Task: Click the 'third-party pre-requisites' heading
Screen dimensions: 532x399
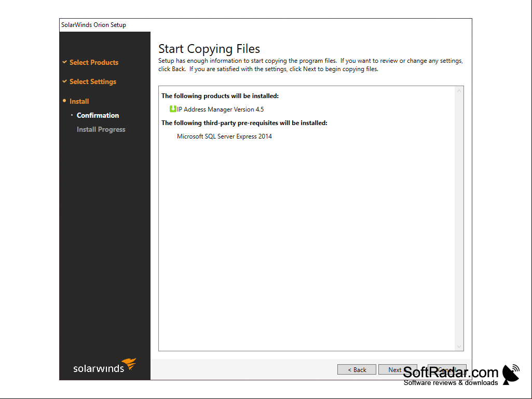Action: pyautogui.click(x=244, y=123)
